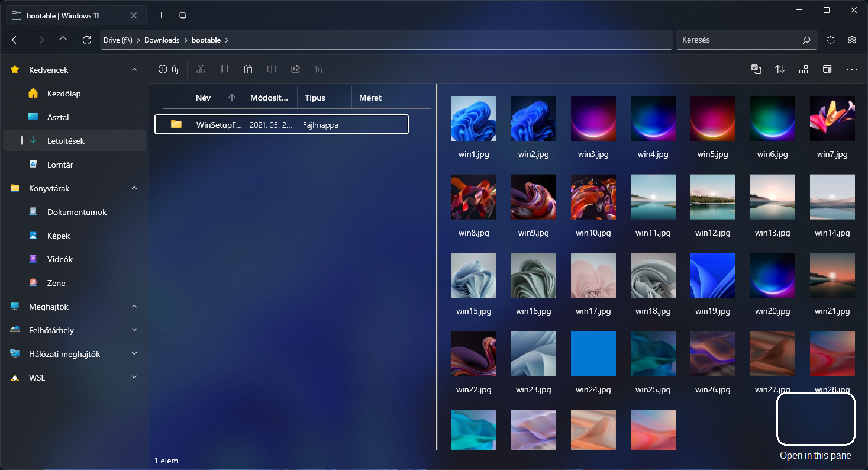This screenshot has height=470, width=868.
Task: Navigate to Drive (F:\) breadcrumb
Action: (x=118, y=40)
